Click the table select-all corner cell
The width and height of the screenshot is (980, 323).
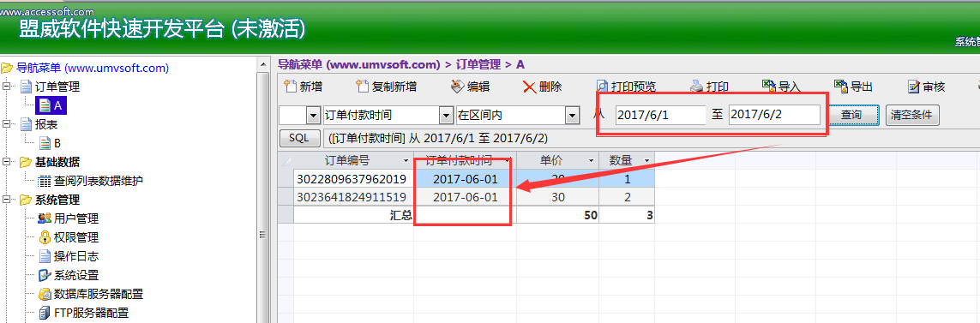pyautogui.click(x=286, y=160)
